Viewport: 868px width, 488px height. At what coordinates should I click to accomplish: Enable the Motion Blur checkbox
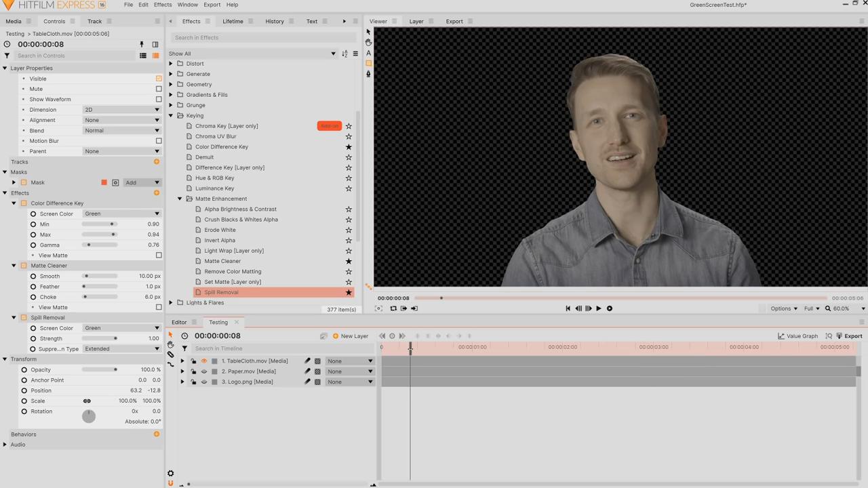coord(159,141)
